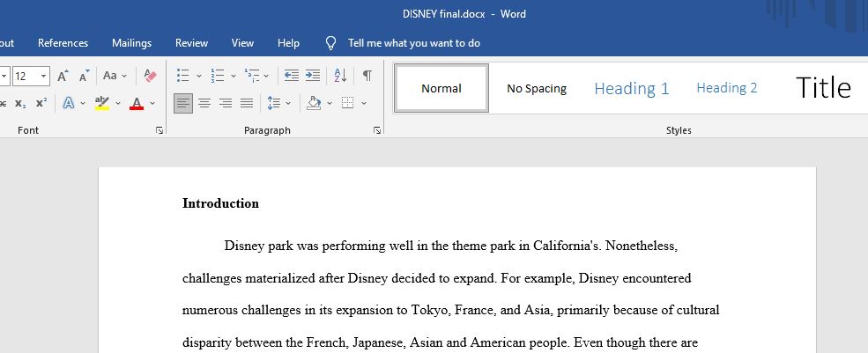This screenshot has width=868, height=353.
Task: Click the word Tokyo in the document
Action: point(431,311)
